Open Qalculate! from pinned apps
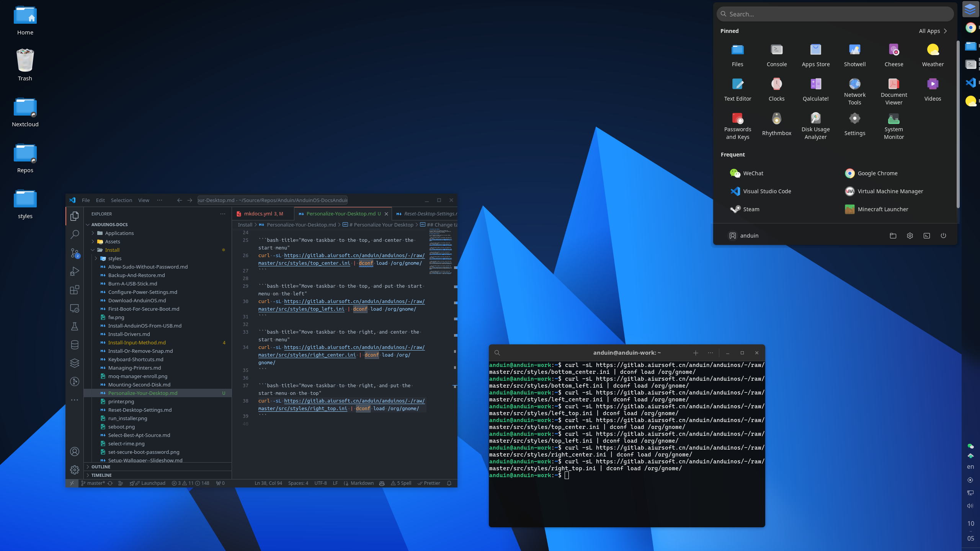The width and height of the screenshot is (980, 551). coord(816,90)
